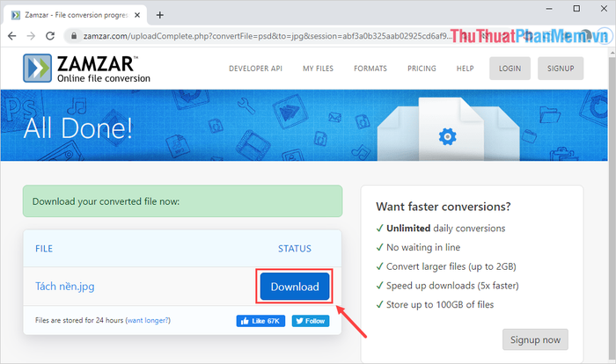The image size is (616, 364).
Task: Click the Zamzar logo icon
Action: pos(37,69)
